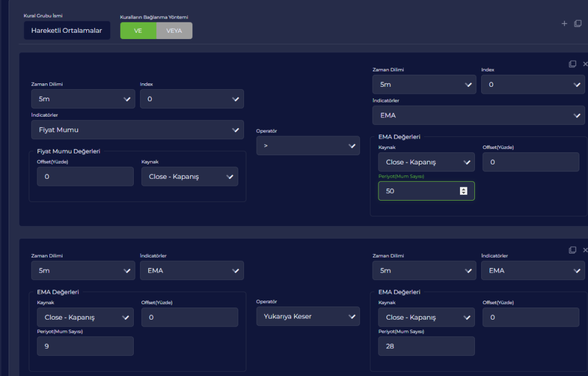Copy the first rule (Fiyat Mumu > EMA)

click(x=572, y=64)
